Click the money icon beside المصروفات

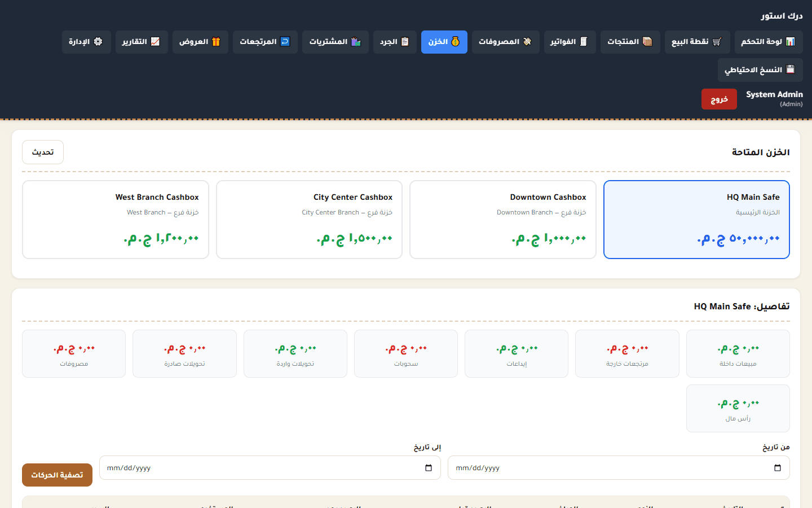(527, 42)
